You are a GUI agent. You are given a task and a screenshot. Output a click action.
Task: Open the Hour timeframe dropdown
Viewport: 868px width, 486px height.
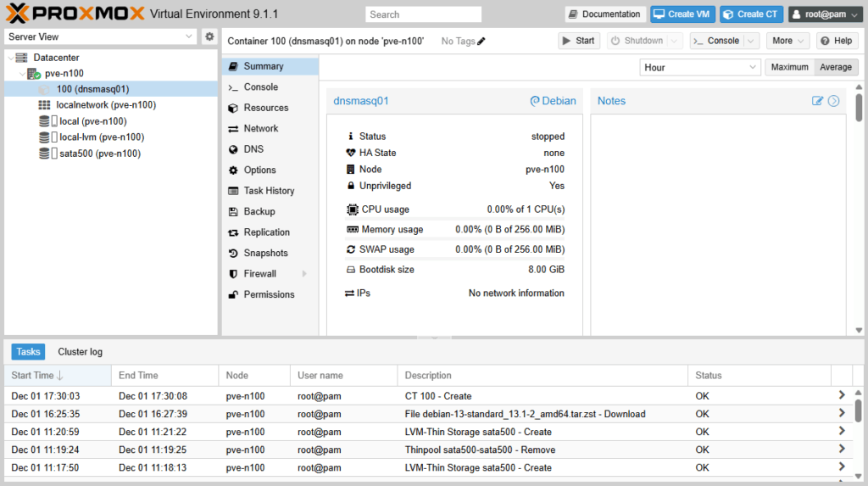tap(700, 67)
